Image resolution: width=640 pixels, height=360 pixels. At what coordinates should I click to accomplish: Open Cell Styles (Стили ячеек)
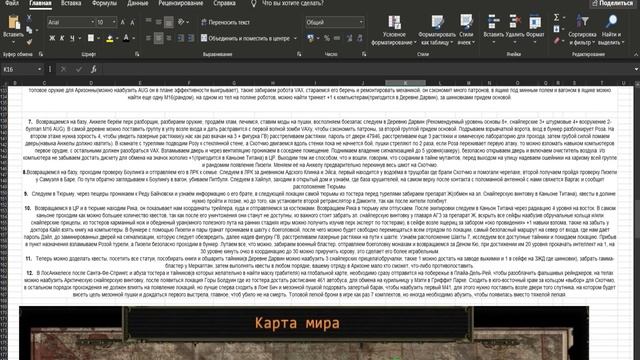[x=466, y=30]
